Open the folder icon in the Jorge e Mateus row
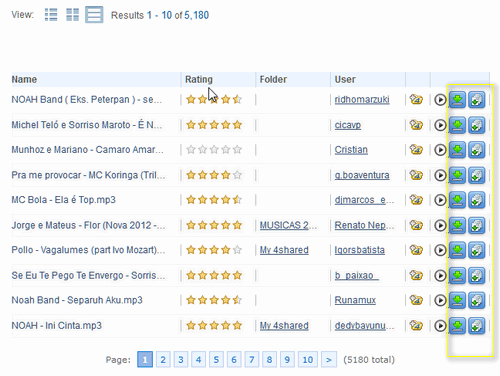The width and height of the screenshot is (500, 376). [x=416, y=225]
